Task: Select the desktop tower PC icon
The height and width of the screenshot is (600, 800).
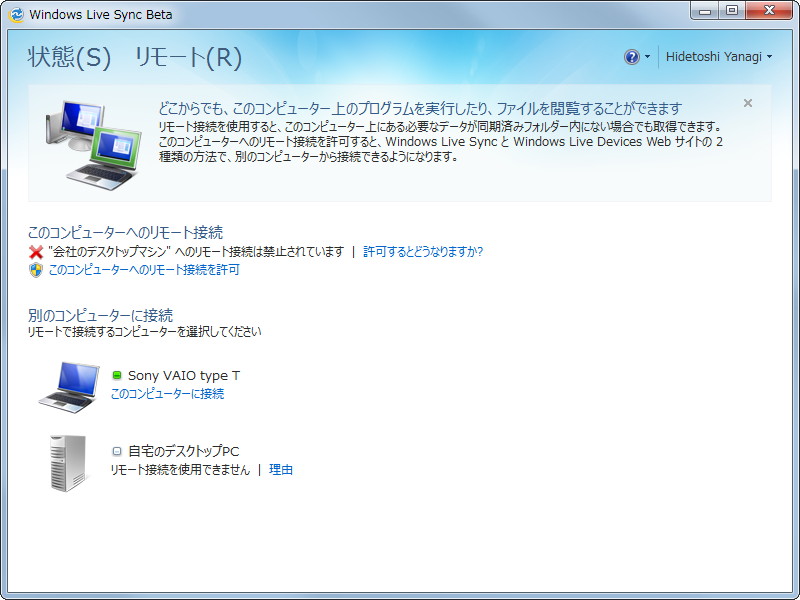Action: [x=68, y=463]
